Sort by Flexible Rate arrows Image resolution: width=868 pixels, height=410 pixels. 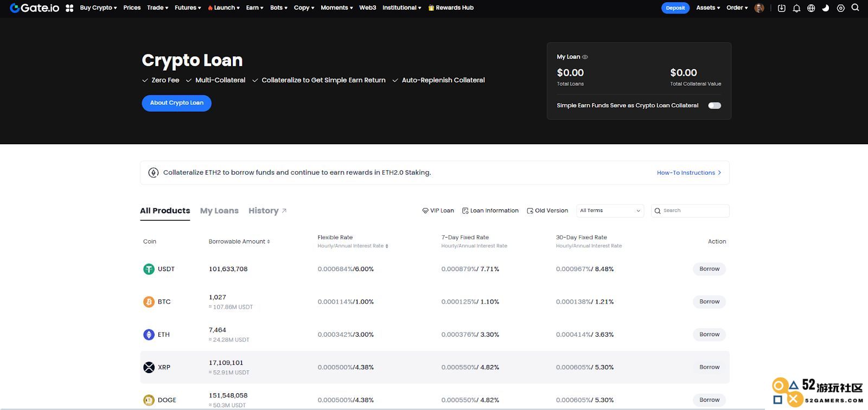(387, 246)
